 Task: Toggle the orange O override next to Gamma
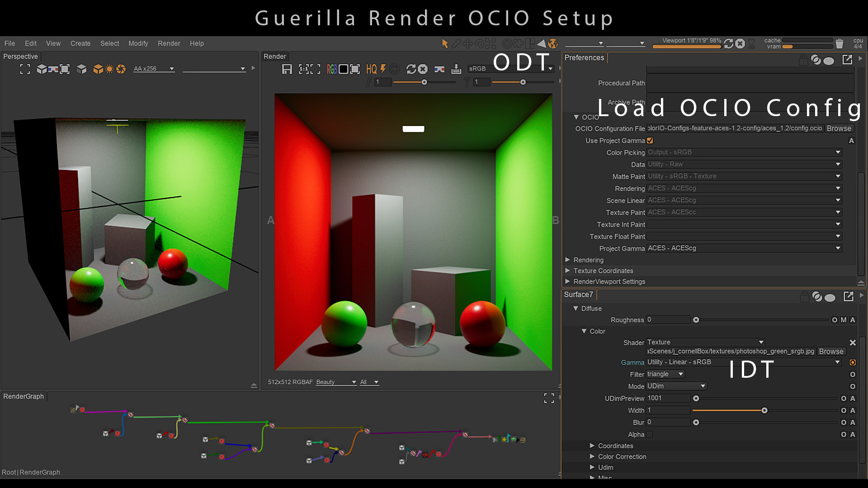coord(852,362)
